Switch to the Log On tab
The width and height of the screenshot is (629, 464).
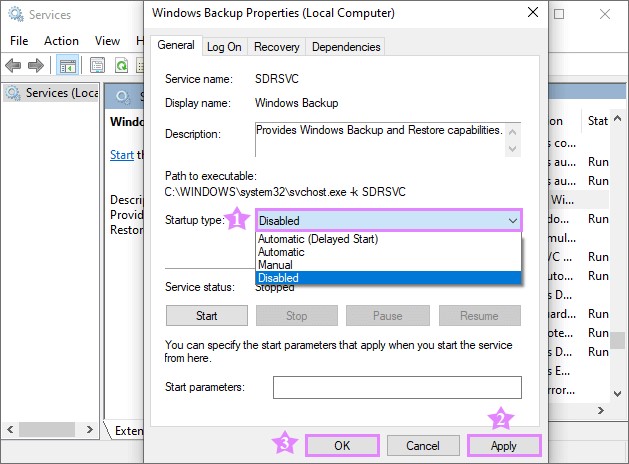(224, 47)
